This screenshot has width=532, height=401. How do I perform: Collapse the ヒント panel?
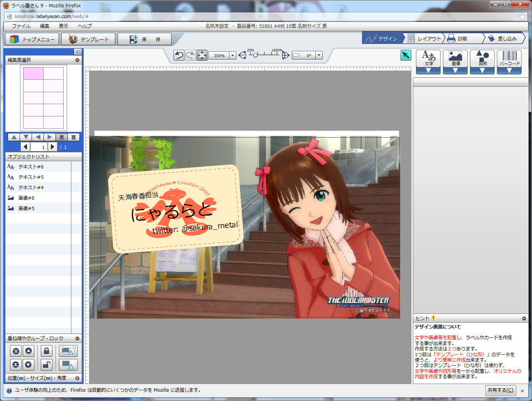[524, 318]
